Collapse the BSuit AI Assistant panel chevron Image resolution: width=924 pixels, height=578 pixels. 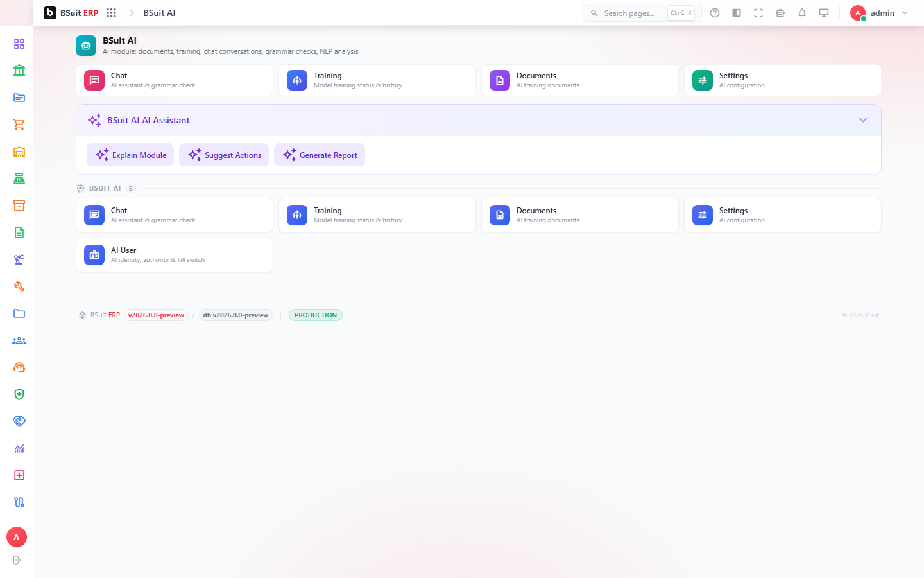click(863, 120)
